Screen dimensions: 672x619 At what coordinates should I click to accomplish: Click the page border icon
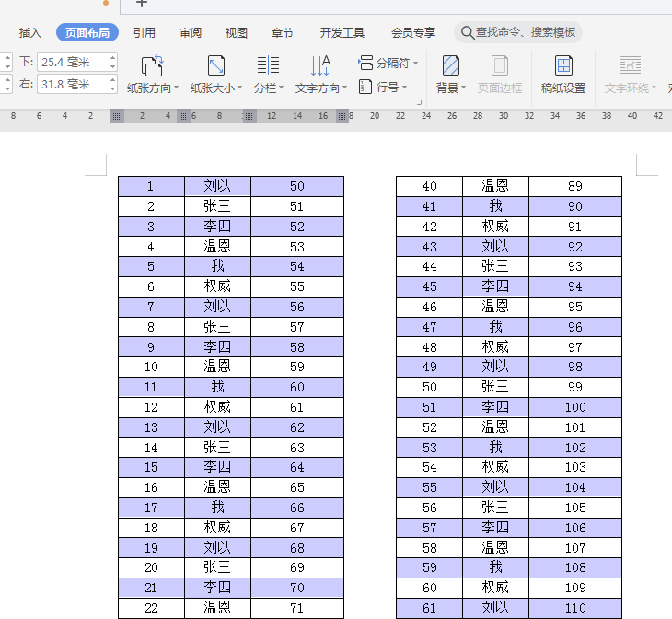click(x=500, y=66)
